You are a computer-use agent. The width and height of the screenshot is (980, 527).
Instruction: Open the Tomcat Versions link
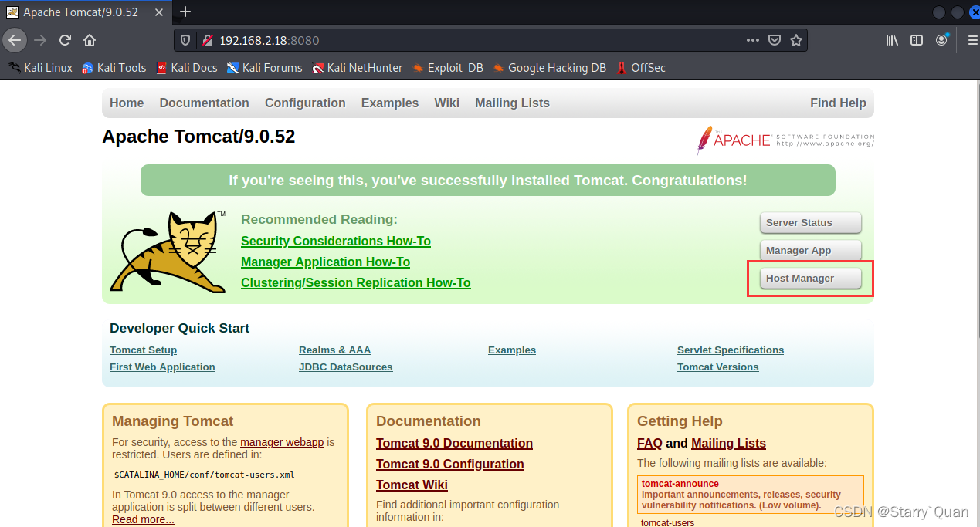(717, 367)
